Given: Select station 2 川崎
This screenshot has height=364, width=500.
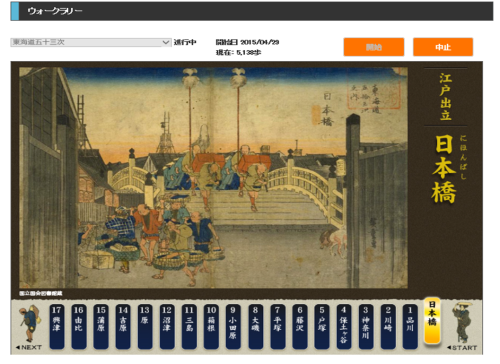Looking at the screenshot, I should pyautogui.click(x=388, y=326).
